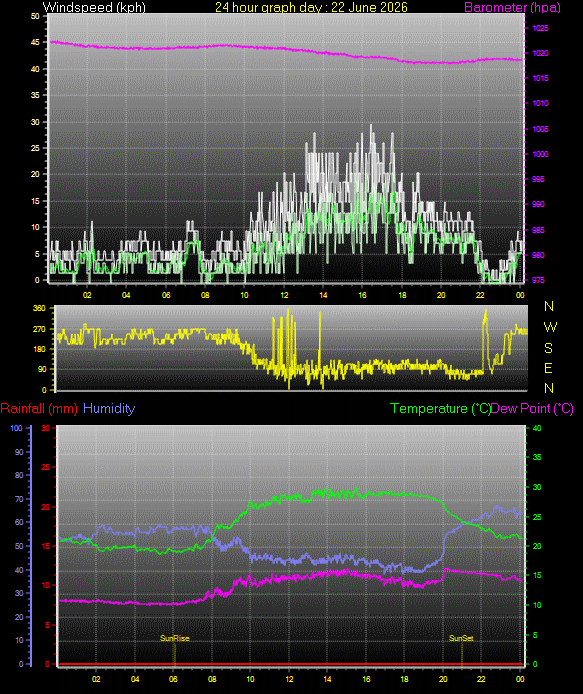Click the Temperature (°C) legend label
The width and height of the screenshot is (583, 694).
point(440,409)
